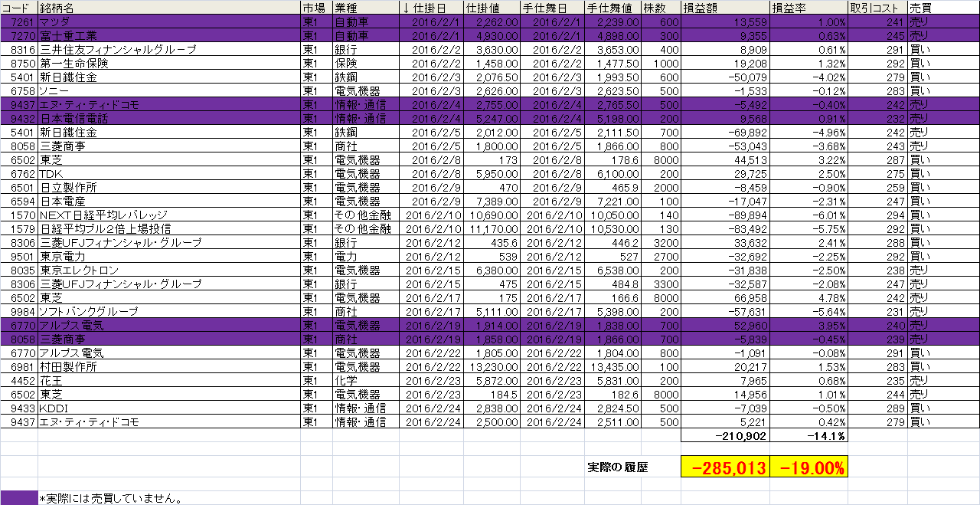Select the *実際には売買していません。 note

click(x=110, y=499)
